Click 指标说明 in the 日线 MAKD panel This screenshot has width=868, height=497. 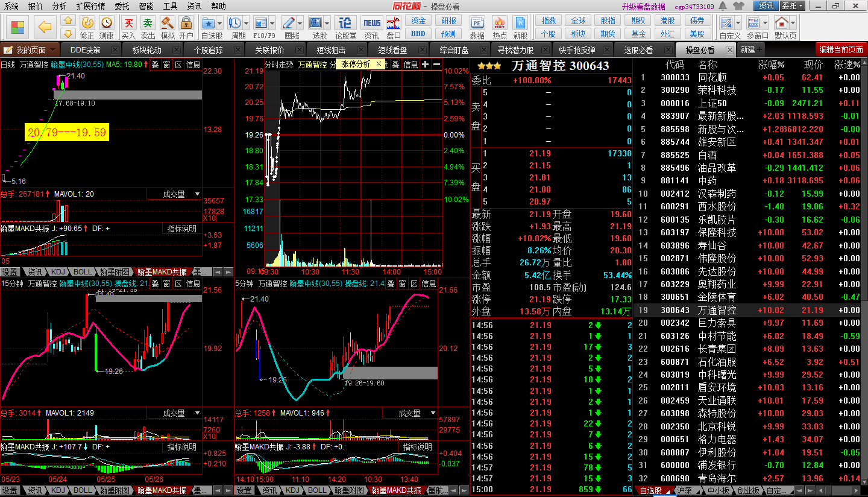tap(182, 229)
